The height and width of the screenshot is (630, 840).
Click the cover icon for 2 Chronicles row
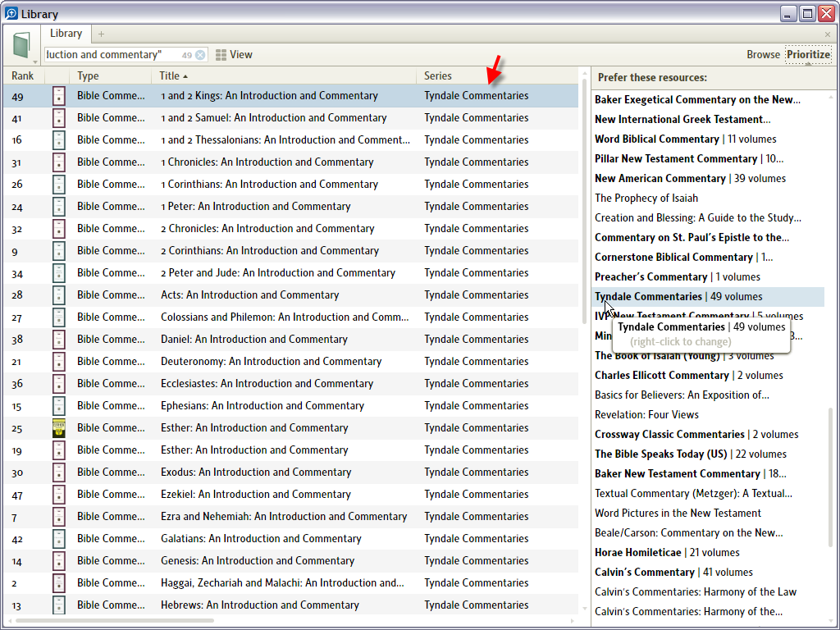[58, 229]
